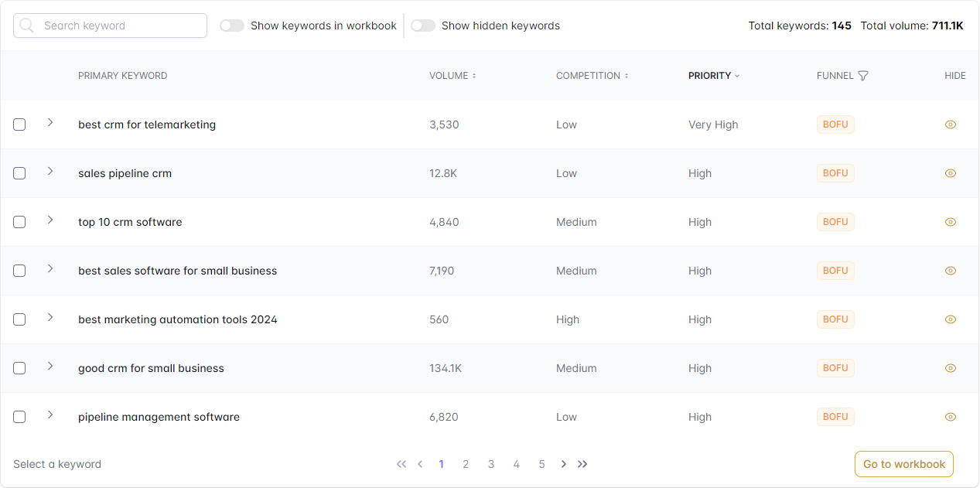This screenshot has width=980, height=488.
Task: Hide the 'best crm for telemarketing' keyword
Action: [x=950, y=125]
